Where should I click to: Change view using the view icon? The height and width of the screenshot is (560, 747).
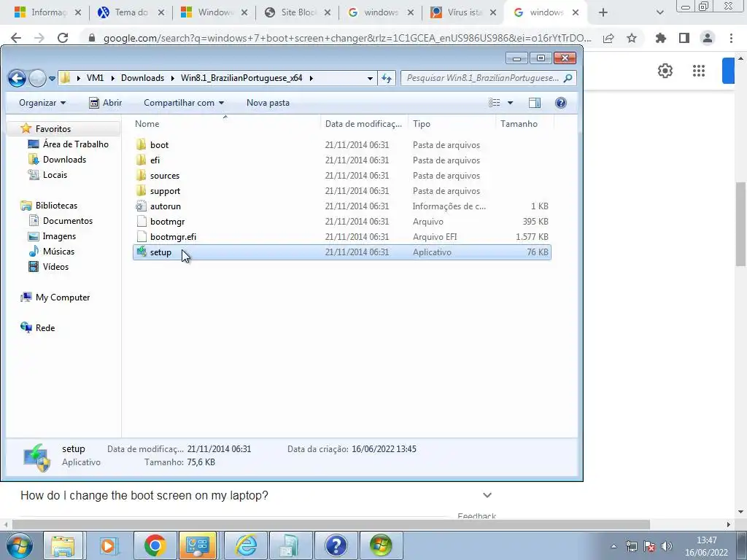(495, 103)
